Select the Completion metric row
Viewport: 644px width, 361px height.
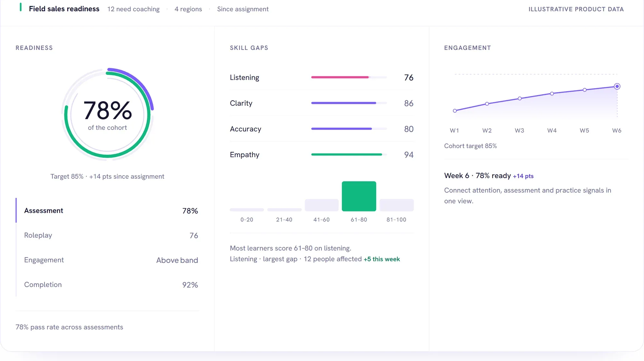107,285
